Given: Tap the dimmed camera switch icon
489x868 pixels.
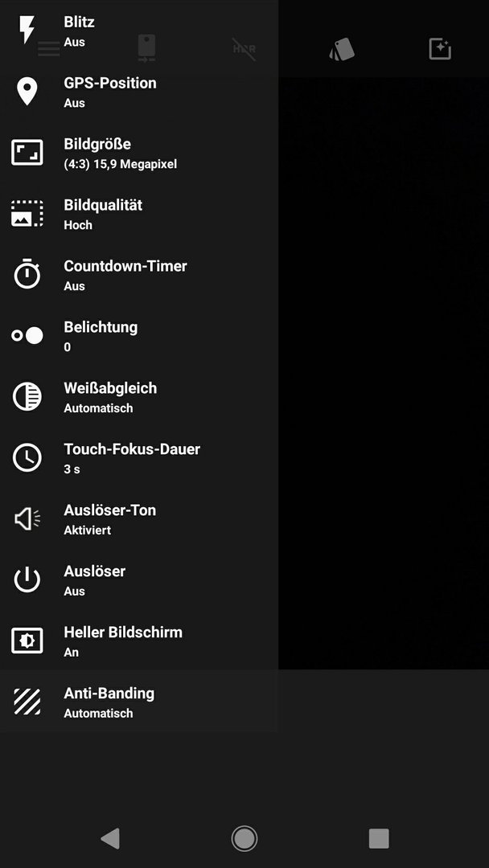Looking at the screenshot, I should click(x=146, y=48).
